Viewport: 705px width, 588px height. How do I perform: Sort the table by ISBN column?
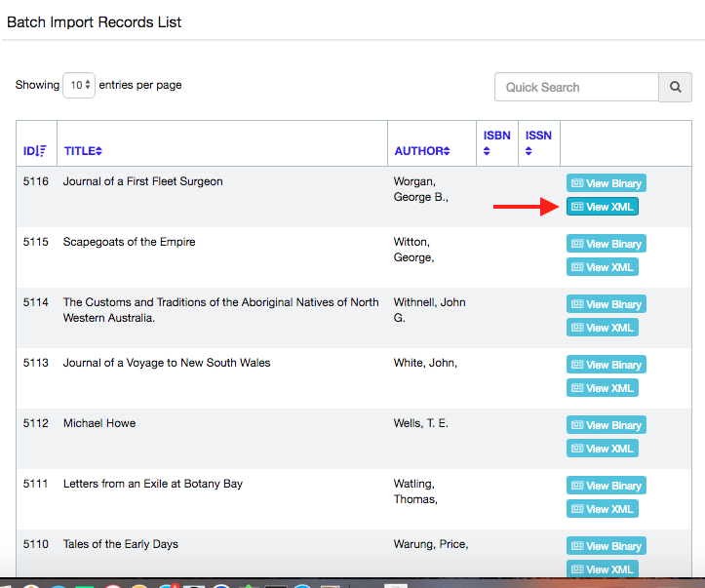pos(496,142)
